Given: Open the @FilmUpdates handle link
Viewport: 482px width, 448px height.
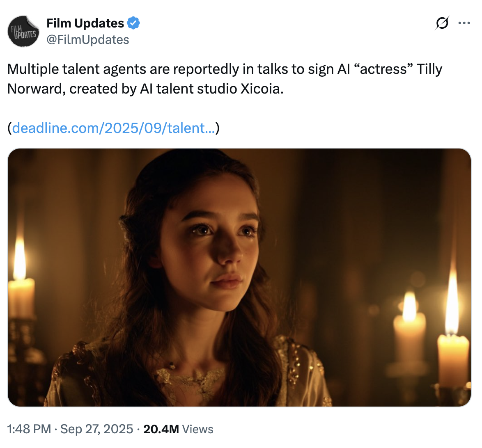Looking at the screenshot, I should [88, 40].
